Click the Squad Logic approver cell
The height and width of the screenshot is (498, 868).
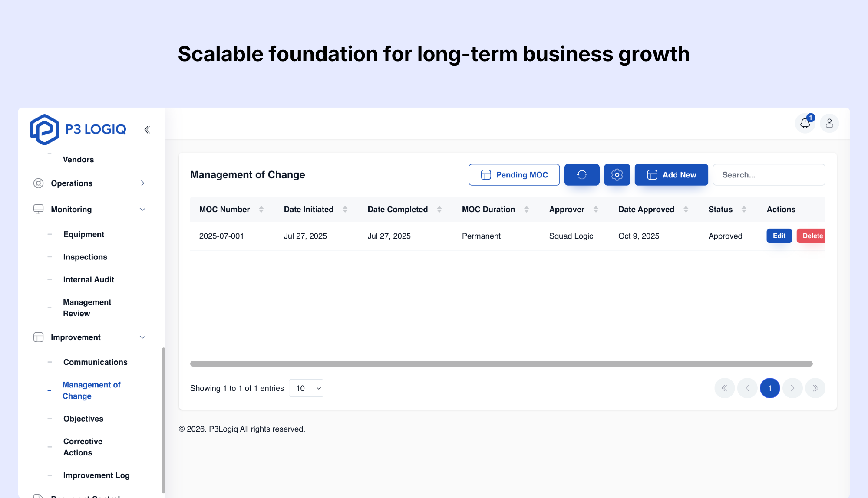tap(571, 236)
